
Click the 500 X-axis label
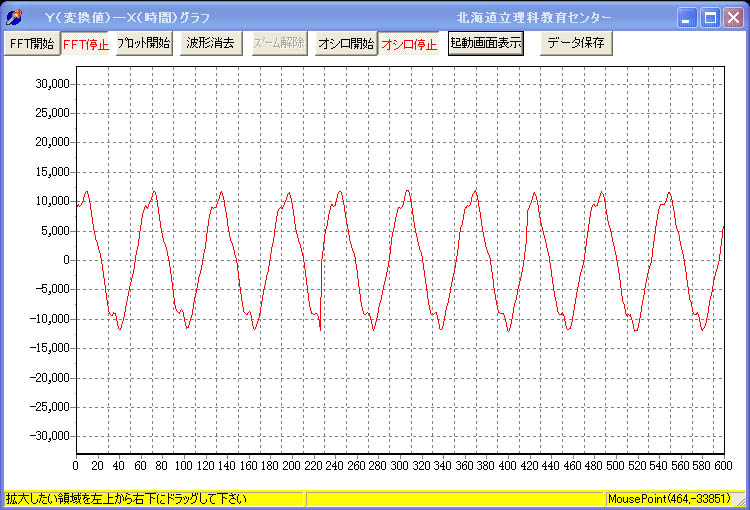pos(616,466)
